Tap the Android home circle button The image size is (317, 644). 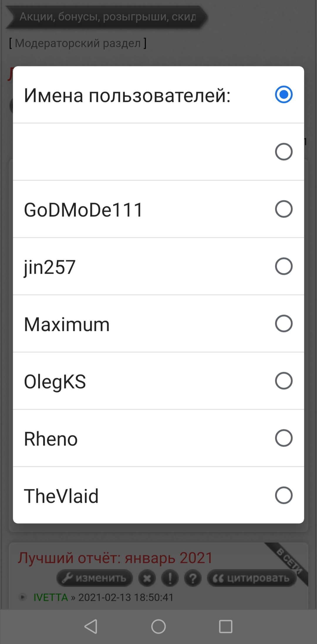tap(158, 626)
